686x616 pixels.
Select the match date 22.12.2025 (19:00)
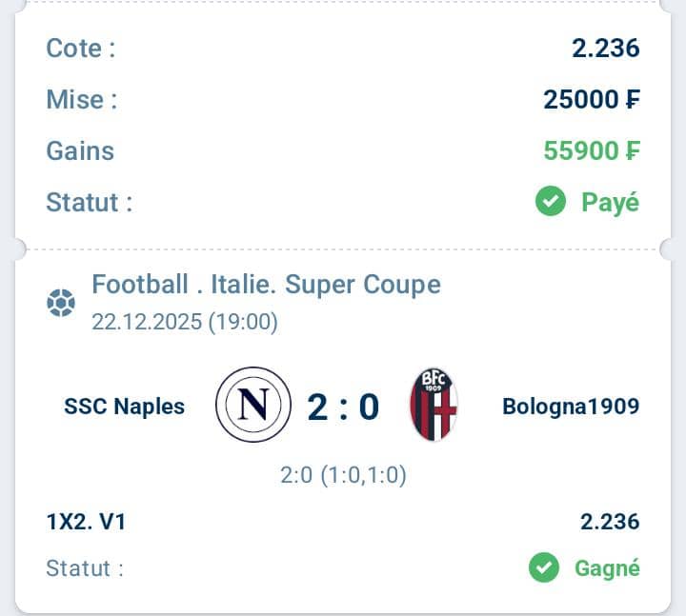[x=185, y=322]
